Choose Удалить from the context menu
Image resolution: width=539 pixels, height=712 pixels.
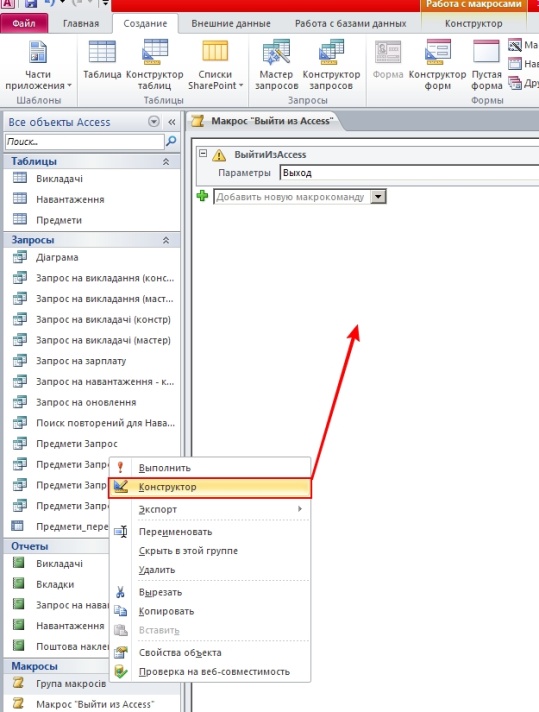(210, 570)
